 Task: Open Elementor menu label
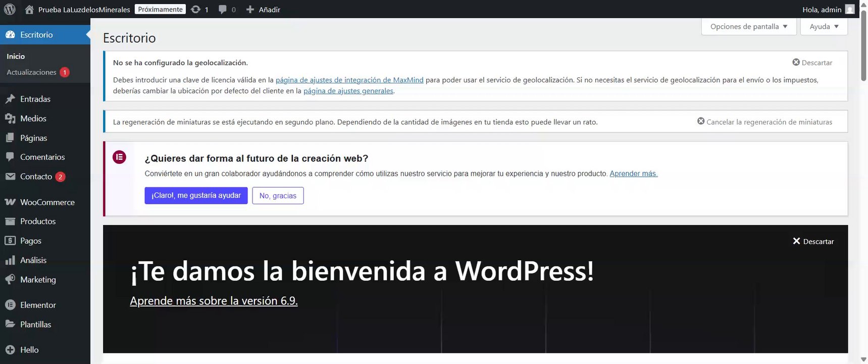[x=38, y=305]
